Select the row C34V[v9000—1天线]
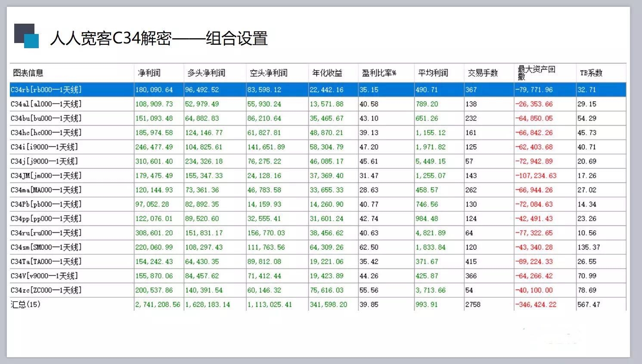The height and width of the screenshot is (364, 642). point(318,276)
